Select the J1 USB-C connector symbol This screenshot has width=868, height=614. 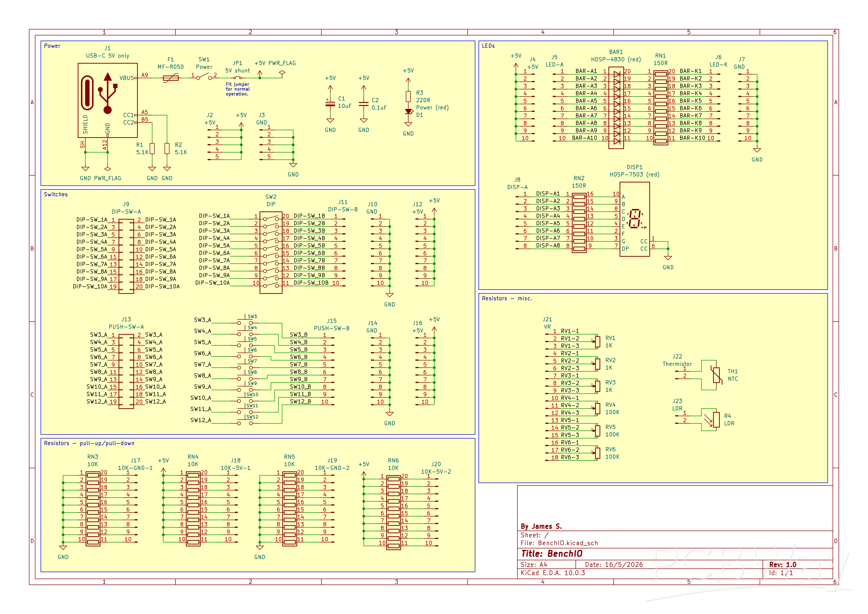click(108, 100)
